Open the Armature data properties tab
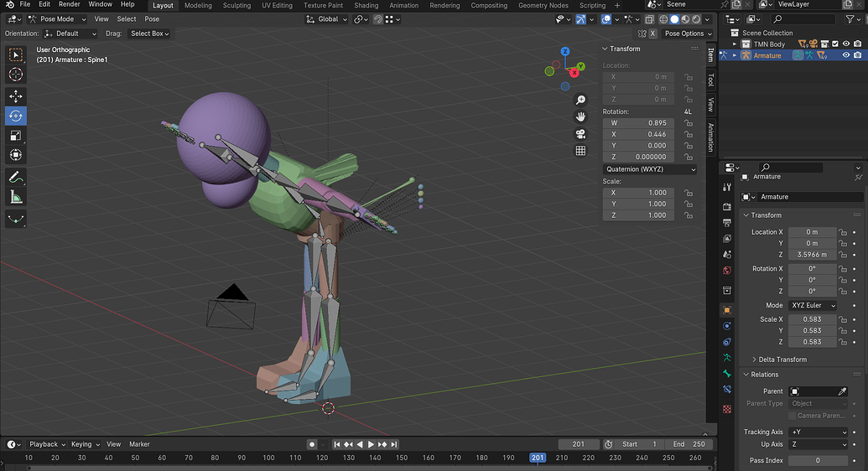 click(727, 358)
